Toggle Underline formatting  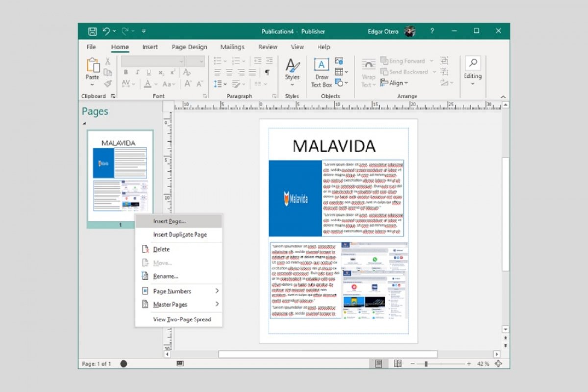(x=149, y=73)
